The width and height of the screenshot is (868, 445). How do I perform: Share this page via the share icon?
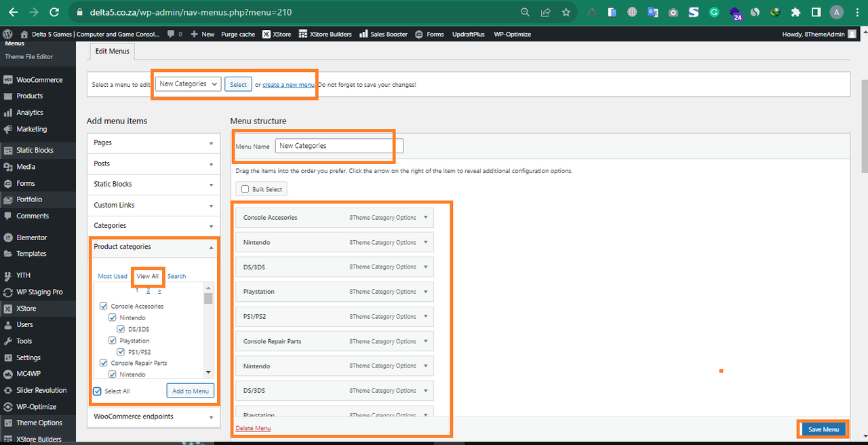pyautogui.click(x=545, y=12)
